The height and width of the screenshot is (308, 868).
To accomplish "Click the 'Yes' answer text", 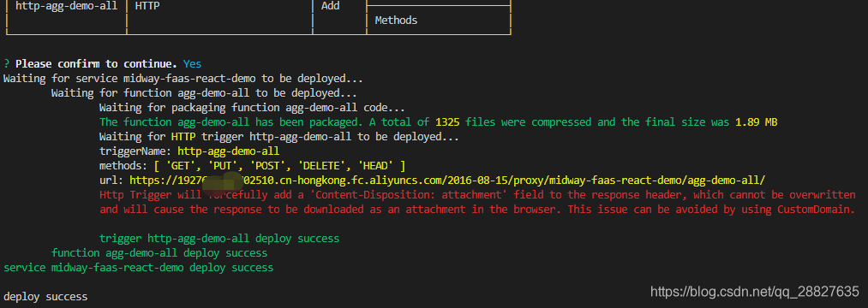I will 192,64.
